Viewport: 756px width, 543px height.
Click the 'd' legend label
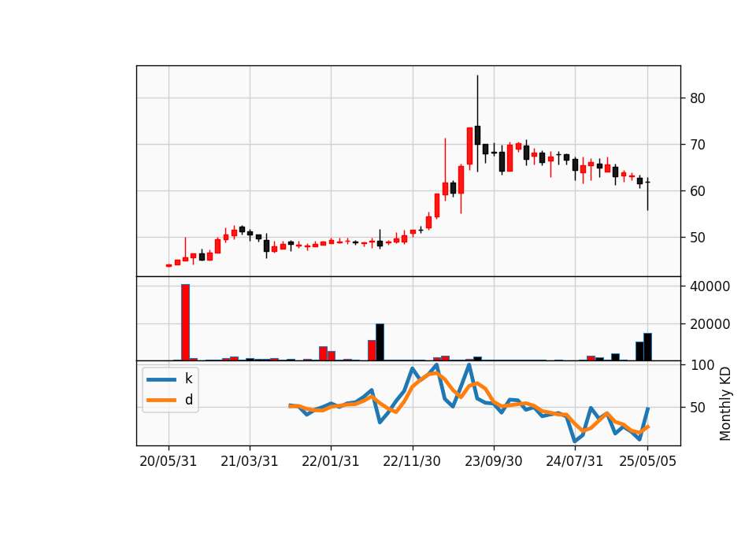point(189,400)
